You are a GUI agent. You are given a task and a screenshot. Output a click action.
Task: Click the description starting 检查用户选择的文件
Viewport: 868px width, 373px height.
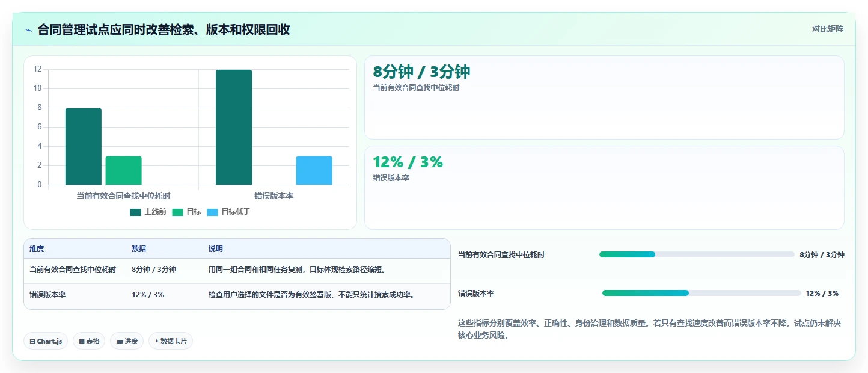point(312,295)
